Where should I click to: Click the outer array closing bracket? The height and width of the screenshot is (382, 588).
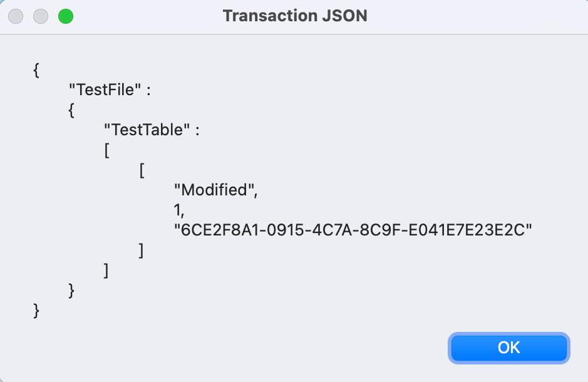[x=106, y=271]
